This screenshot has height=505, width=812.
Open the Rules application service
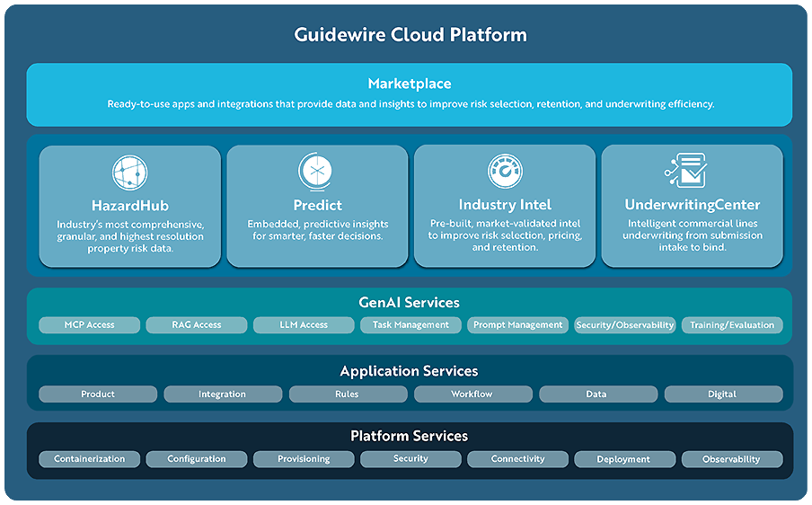click(x=347, y=394)
